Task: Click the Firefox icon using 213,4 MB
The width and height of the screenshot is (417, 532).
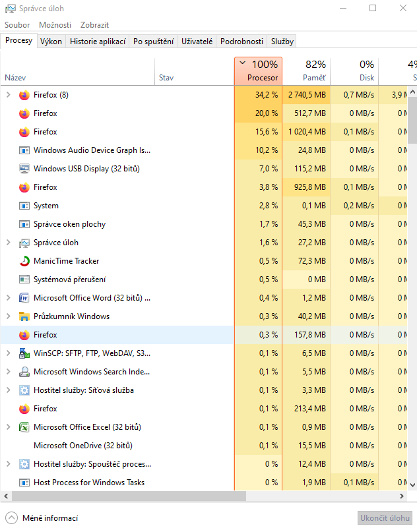Action: pyautogui.click(x=24, y=409)
